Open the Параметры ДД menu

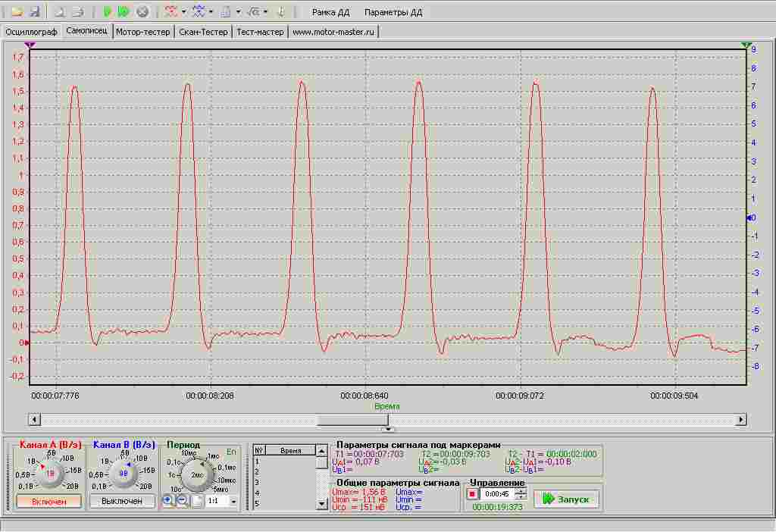tap(393, 12)
